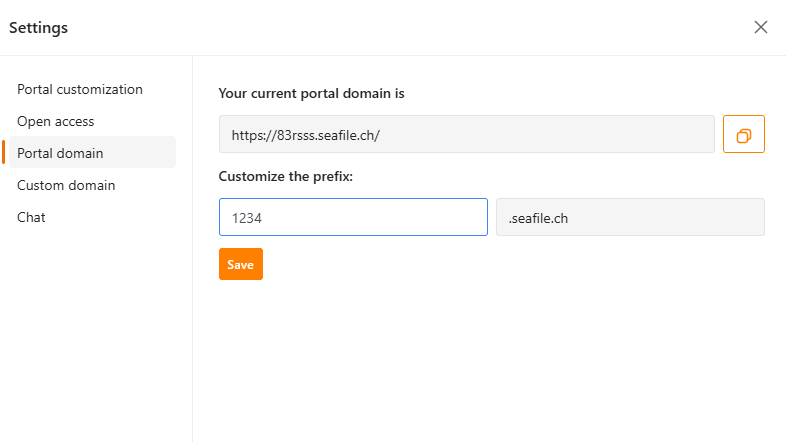Image resolution: width=786 pixels, height=442 pixels.
Task: Save the customized domain prefix
Action: [241, 264]
